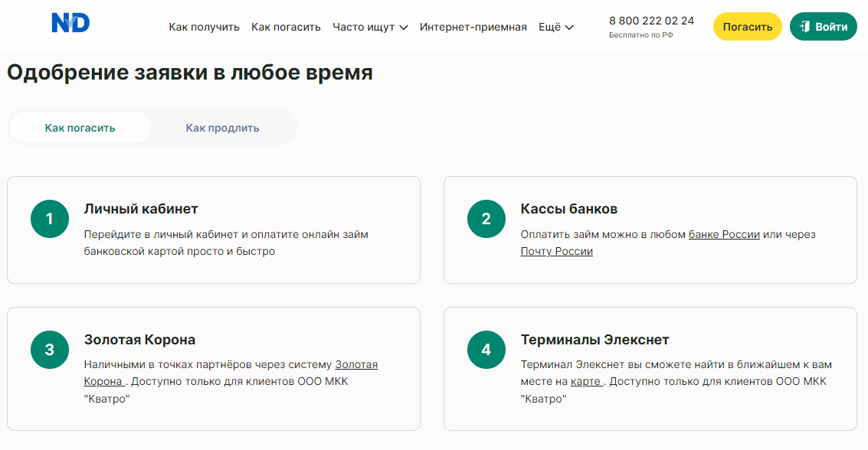Image resolution: width=868 pixels, height=450 pixels.
Task: Click the green circle number 2 icon
Action: pos(486,219)
